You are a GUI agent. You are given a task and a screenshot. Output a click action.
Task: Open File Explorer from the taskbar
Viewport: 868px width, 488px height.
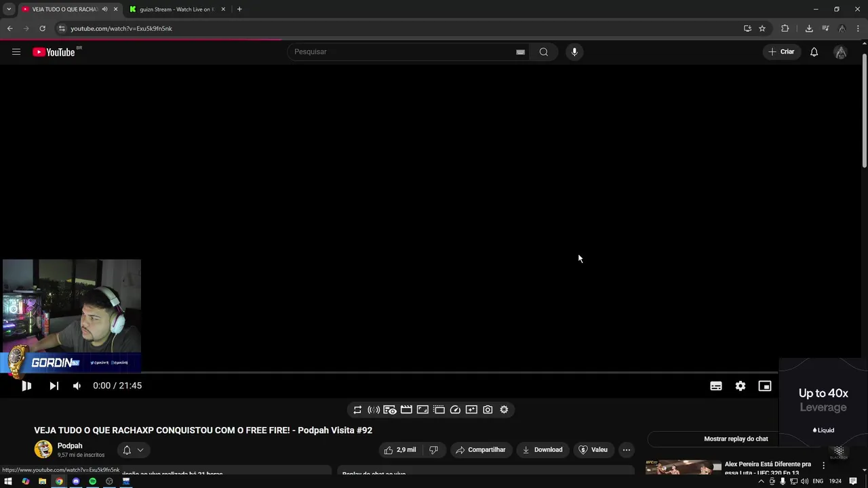42,481
